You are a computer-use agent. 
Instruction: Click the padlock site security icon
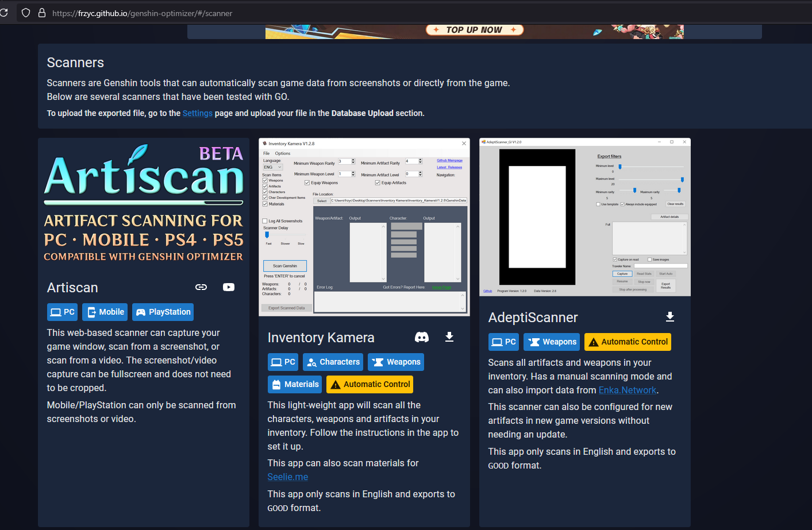[42, 13]
